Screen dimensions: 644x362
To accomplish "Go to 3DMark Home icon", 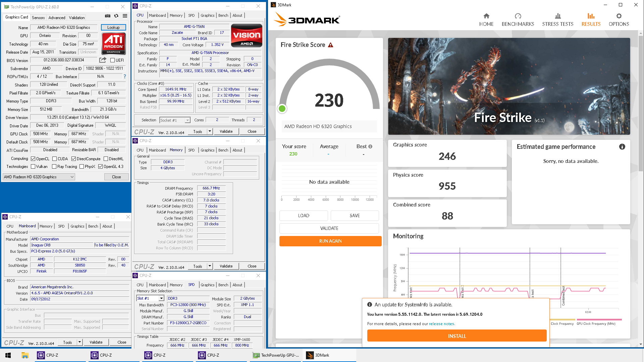I will pyautogui.click(x=486, y=20).
